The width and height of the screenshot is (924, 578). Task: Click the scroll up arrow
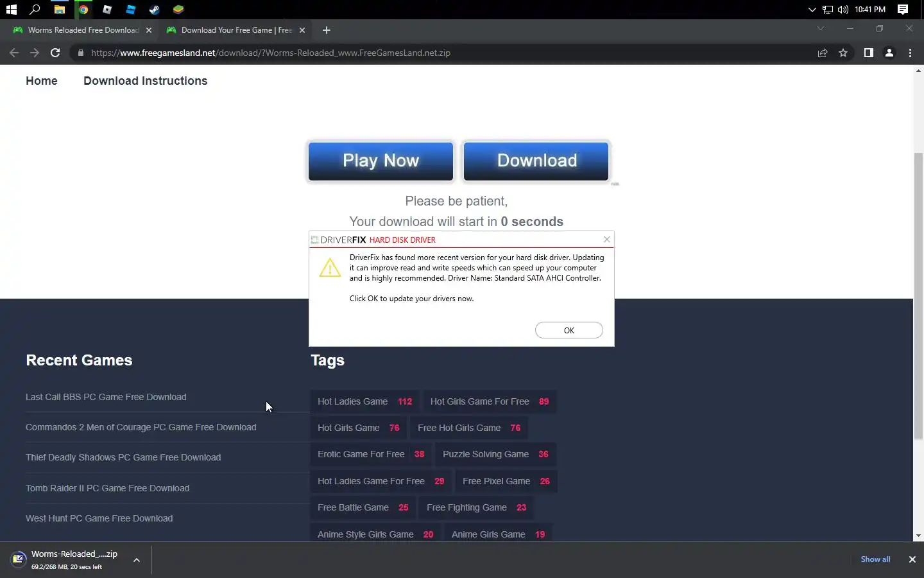coord(918,70)
